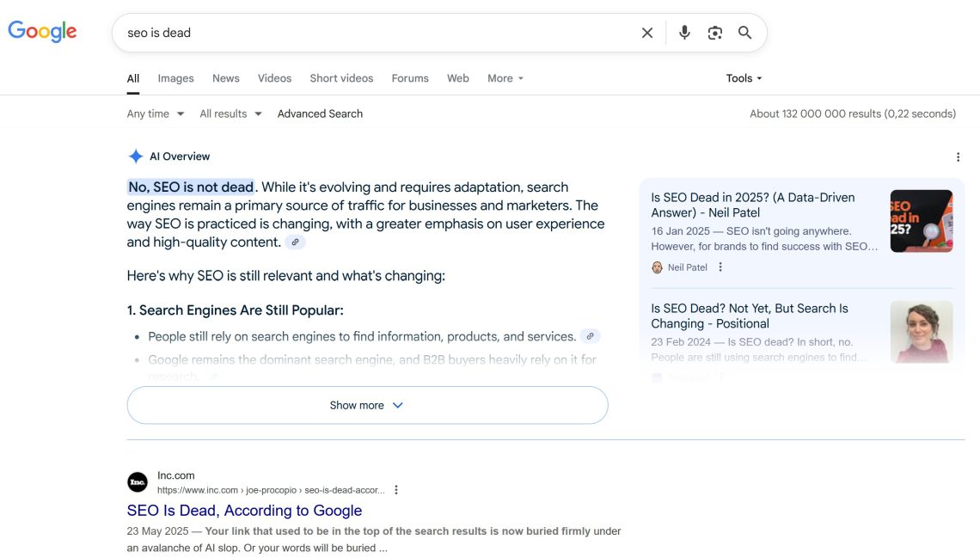Image resolution: width=980 pixels, height=558 pixels.
Task: Open Google Lens image search icon
Action: pyautogui.click(x=714, y=33)
